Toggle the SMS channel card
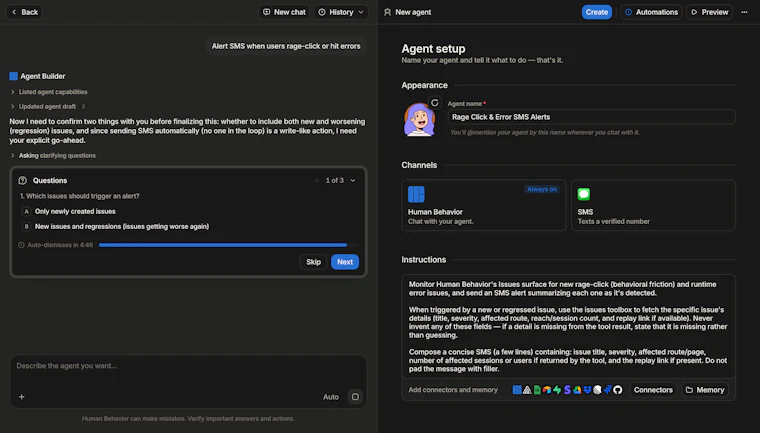This screenshot has width=760, height=433. click(653, 205)
